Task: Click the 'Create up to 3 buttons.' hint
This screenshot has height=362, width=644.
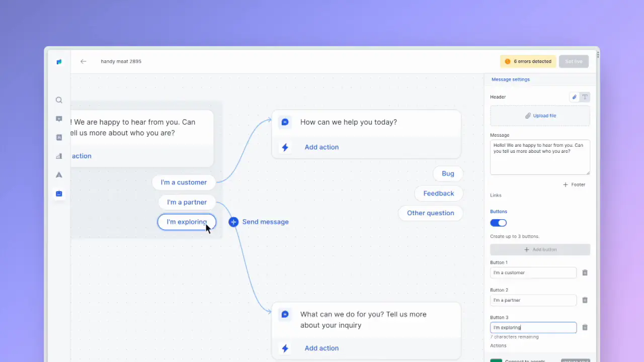Action: pyautogui.click(x=515, y=236)
